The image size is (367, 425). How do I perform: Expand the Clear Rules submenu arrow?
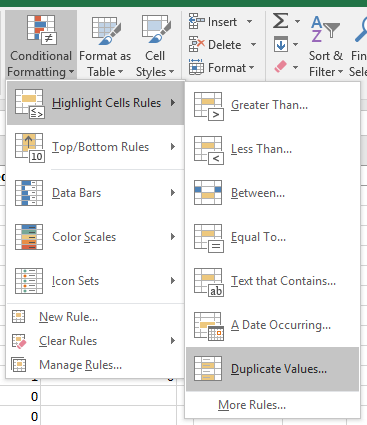[173, 340]
